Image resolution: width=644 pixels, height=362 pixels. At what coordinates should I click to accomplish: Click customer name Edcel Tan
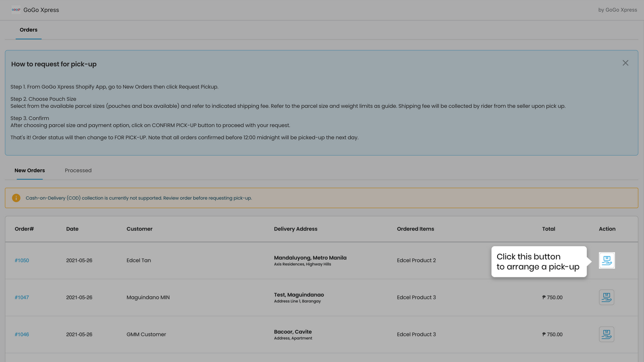(139, 260)
